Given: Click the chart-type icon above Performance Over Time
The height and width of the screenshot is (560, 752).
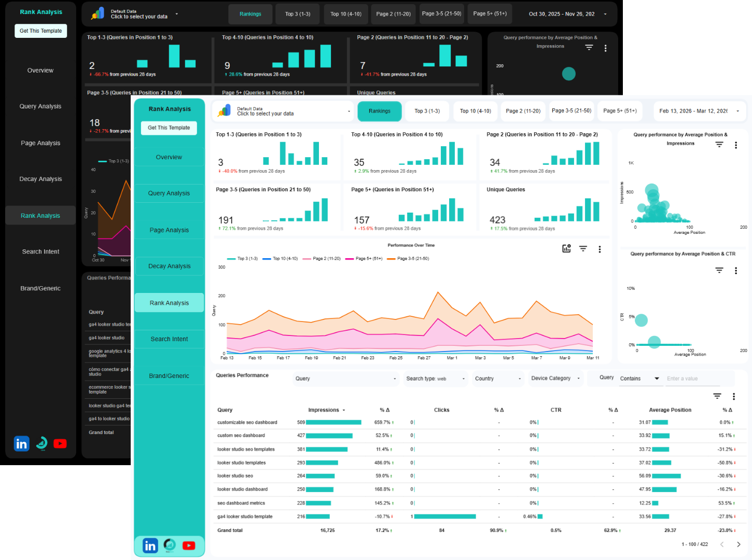Looking at the screenshot, I should [x=566, y=248].
